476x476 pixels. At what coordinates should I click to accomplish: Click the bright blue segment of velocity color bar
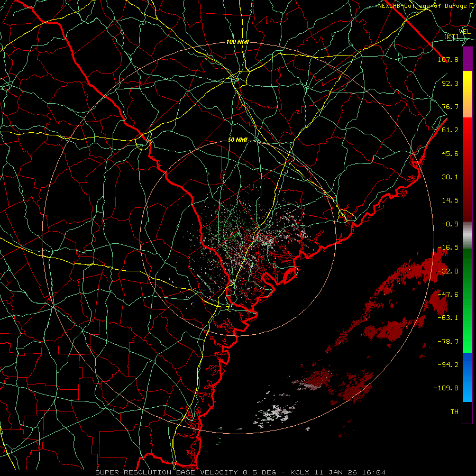tap(467, 377)
